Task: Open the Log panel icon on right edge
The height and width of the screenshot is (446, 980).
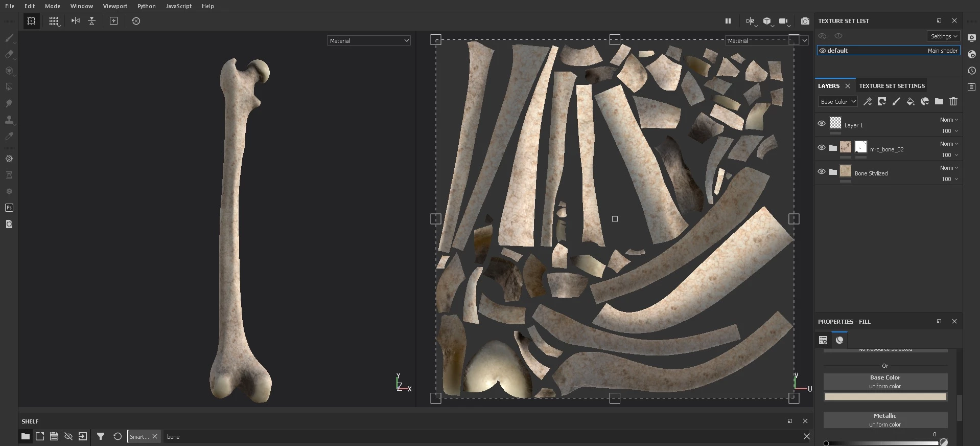Action: click(972, 87)
